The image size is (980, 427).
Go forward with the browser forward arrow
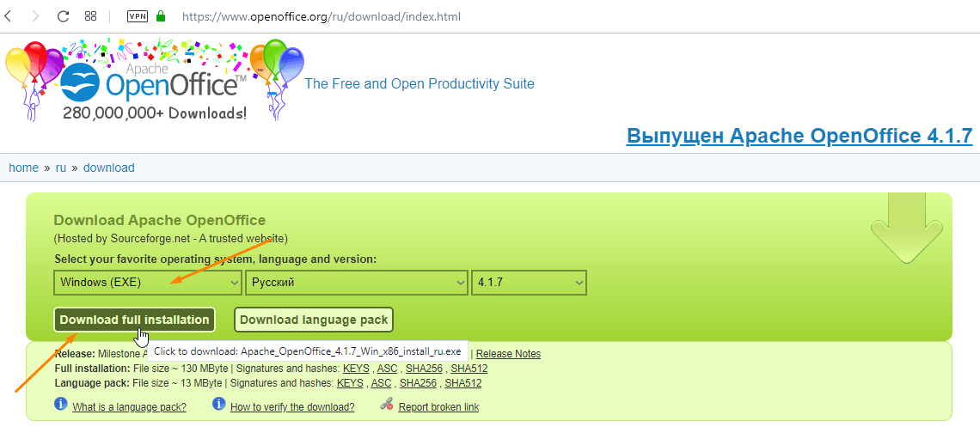point(35,16)
